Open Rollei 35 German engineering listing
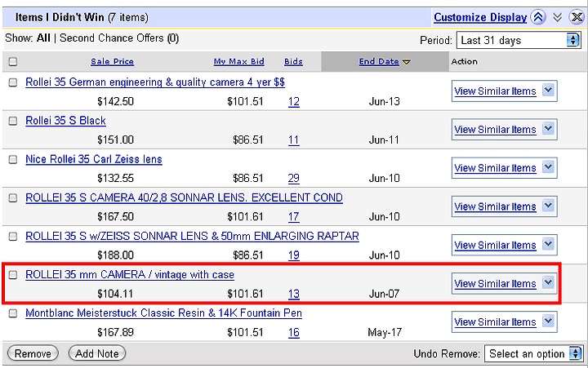This screenshot has height=368, width=588. tap(155, 82)
